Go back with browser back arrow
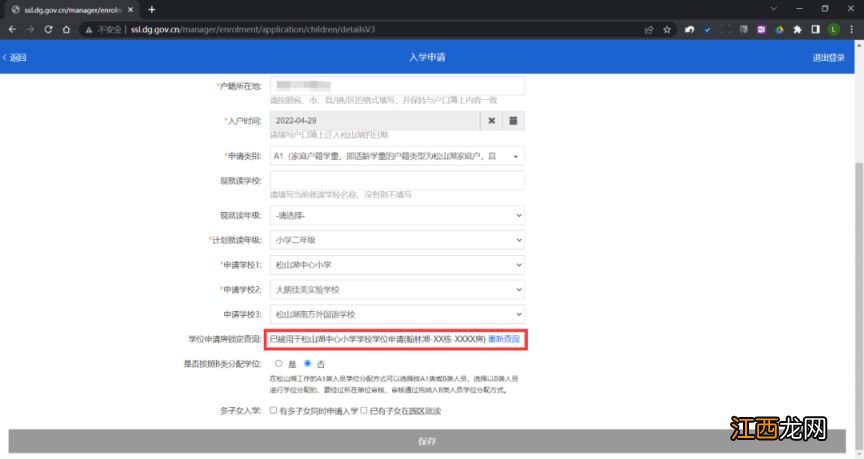This screenshot has width=864, height=459. tap(12, 29)
